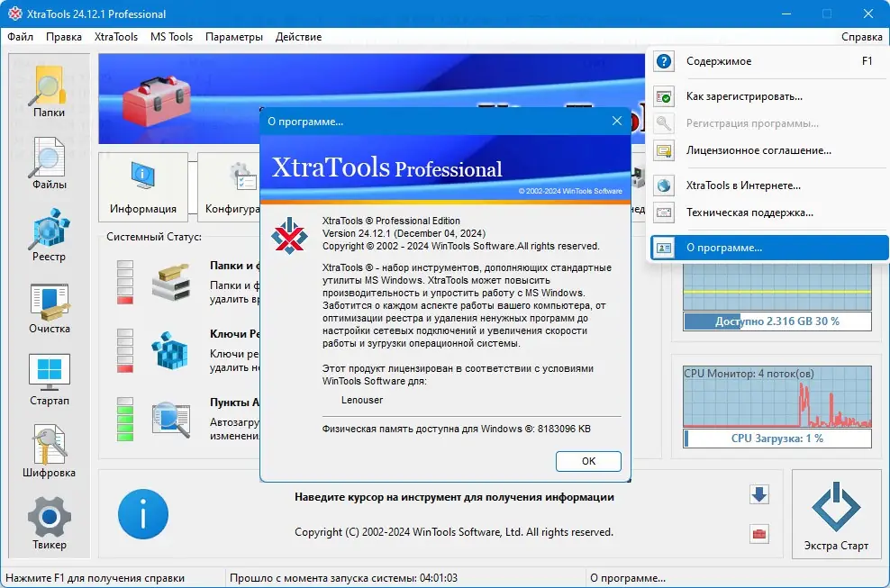Screen dimensions: 890x588
Task: Click the XtraTools app icon in title bar
Action: [x=14, y=14]
